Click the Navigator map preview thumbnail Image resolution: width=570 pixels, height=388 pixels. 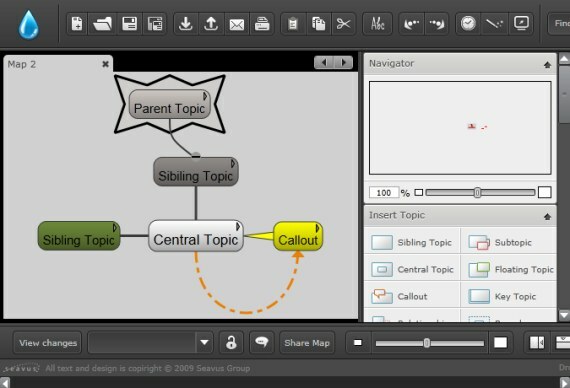pos(460,128)
